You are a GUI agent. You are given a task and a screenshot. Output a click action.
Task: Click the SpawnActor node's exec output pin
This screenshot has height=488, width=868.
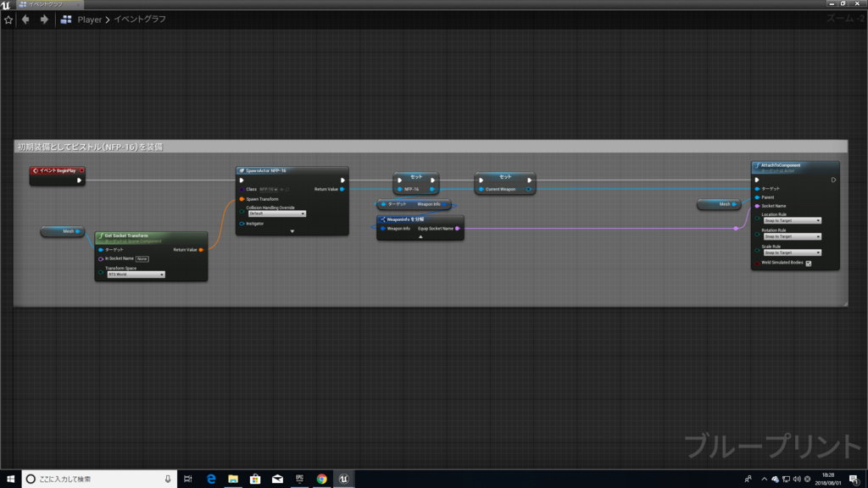click(342, 180)
